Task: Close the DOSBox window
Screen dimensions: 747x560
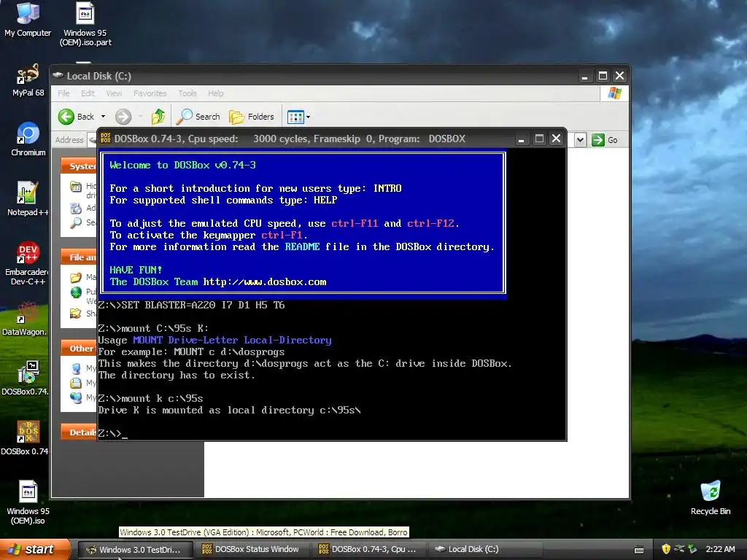Action: (x=556, y=139)
